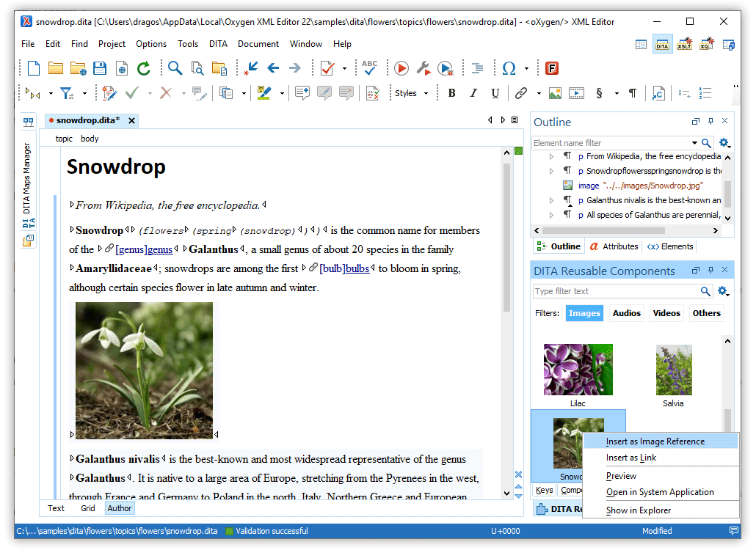Pin the DITA Reusable Components panel
The height and width of the screenshot is (550, 756).
[710, 270]
